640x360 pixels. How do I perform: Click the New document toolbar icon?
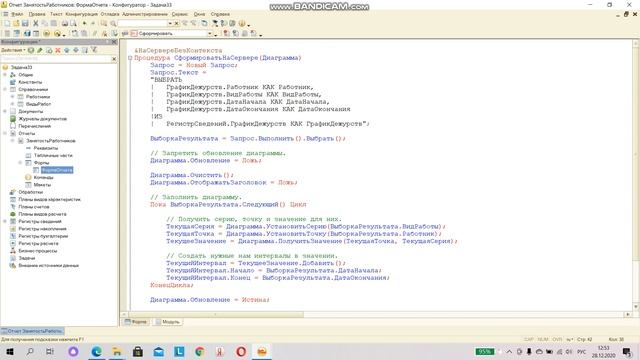coord(7,24)
